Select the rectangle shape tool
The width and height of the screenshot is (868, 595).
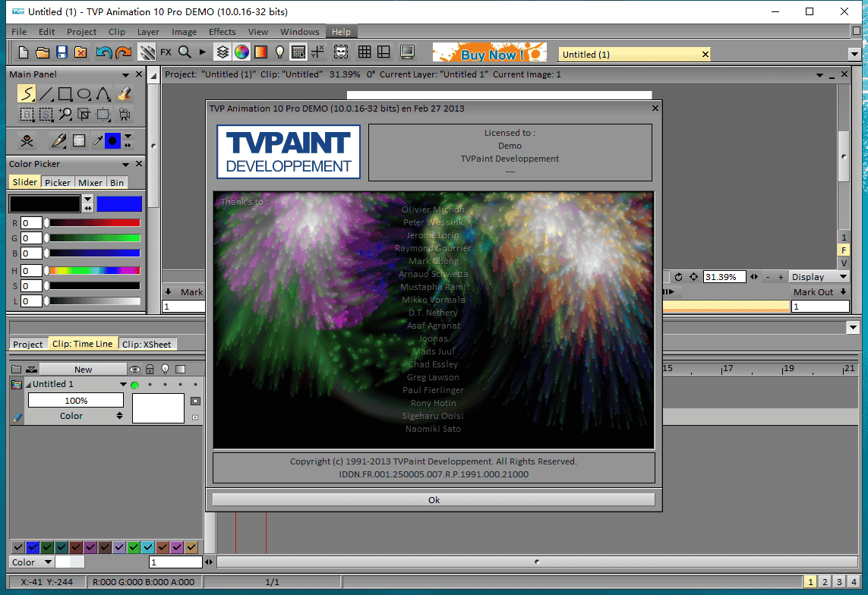click(64, 93)
